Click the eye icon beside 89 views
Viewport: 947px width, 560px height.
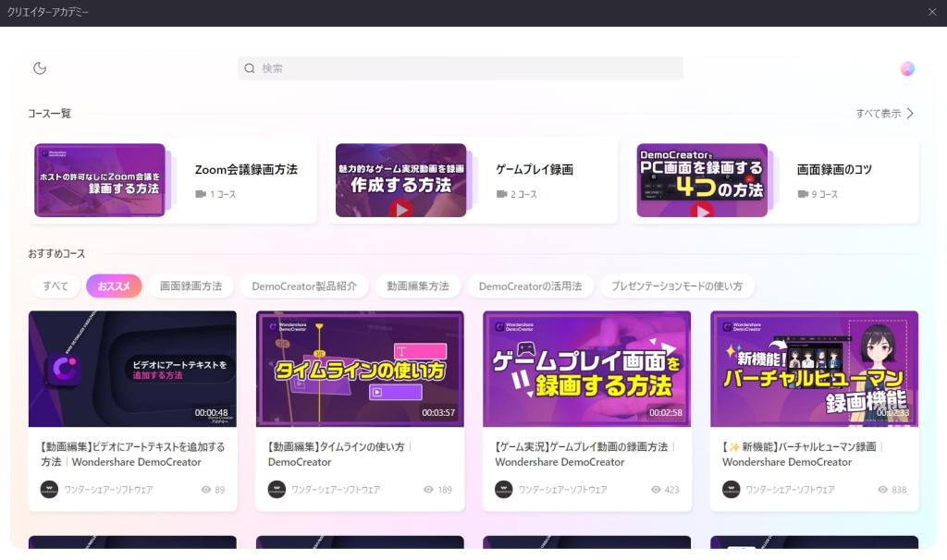tap(206, 490)
